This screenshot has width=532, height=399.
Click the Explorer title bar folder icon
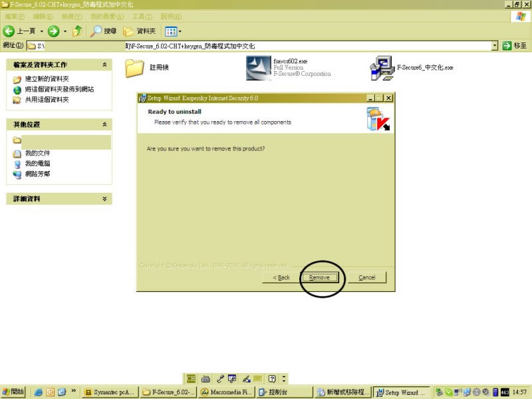click(x=5, y=5)
